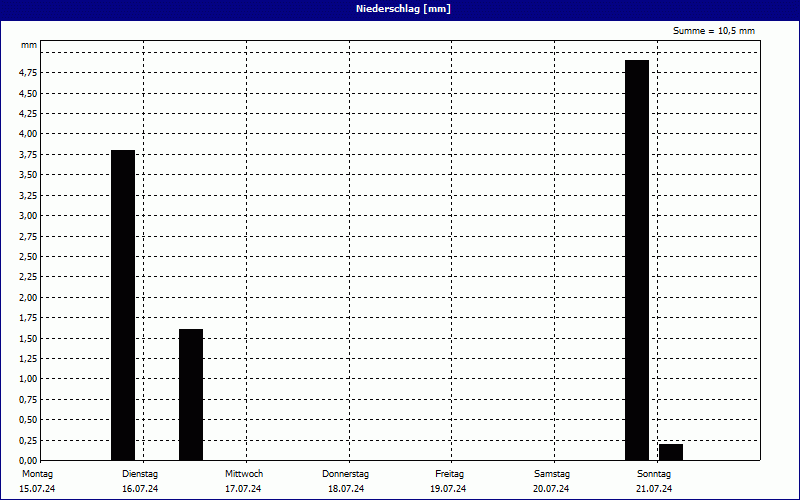This screenshot has height=500, width=800.
Task: Select the "Donnerstag" axis label
Action: click(345, 474)
